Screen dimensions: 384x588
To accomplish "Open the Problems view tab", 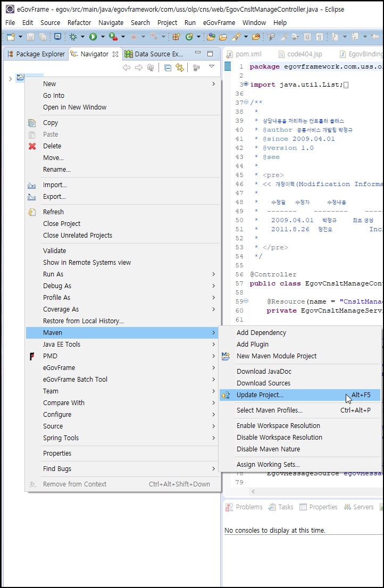I will [x=244, y=507].
